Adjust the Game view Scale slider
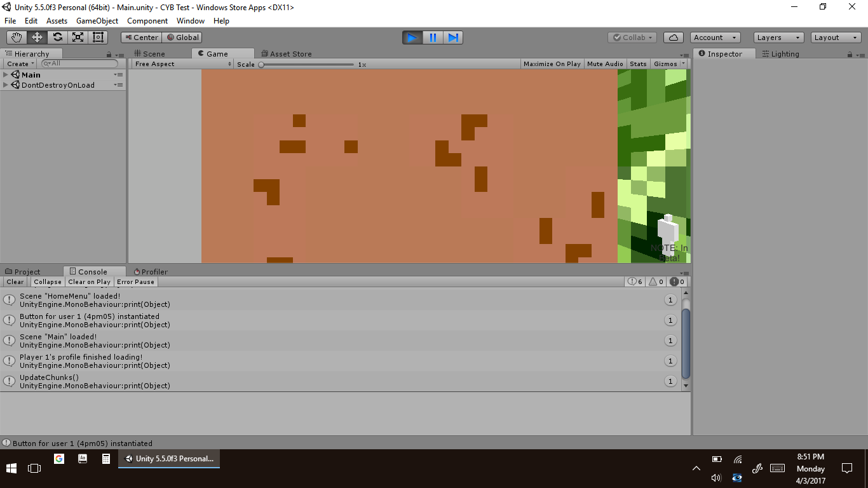Screen dimensions: 868x488 tap(261, 64)
